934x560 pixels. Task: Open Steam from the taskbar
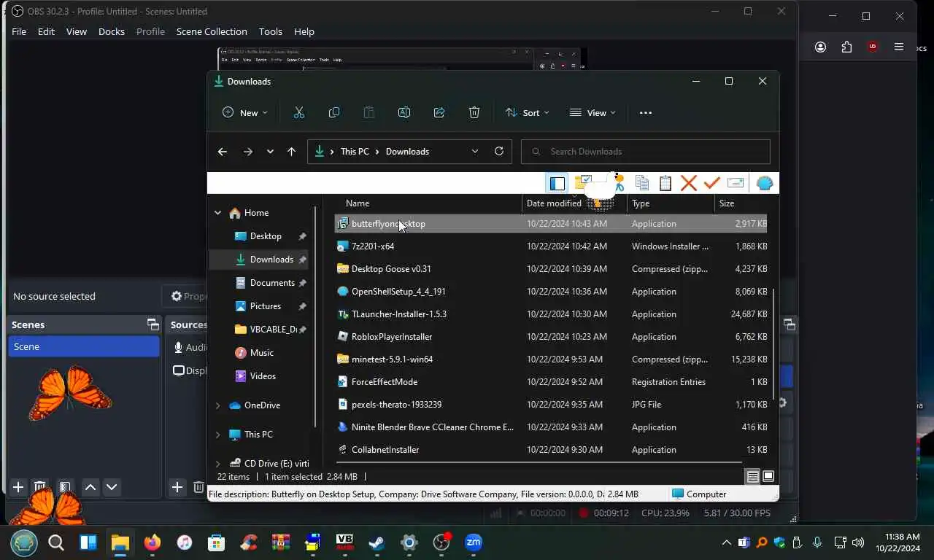coord(377,542)
